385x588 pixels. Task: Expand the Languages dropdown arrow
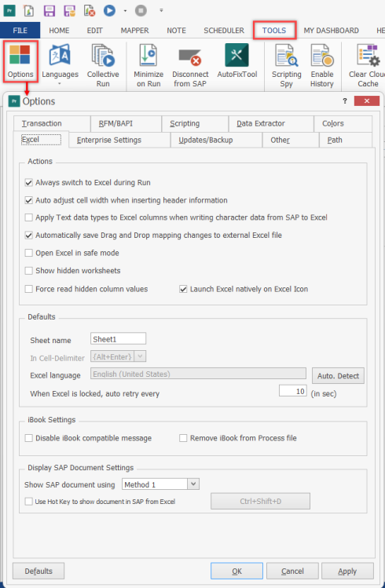(59, 84)
